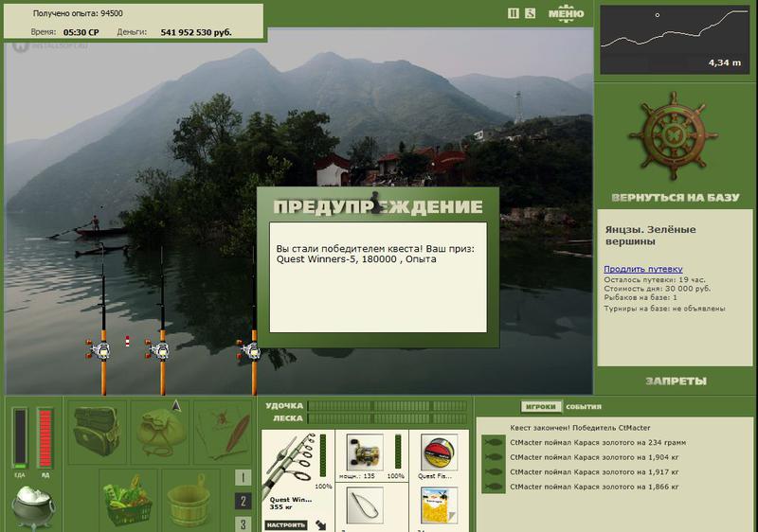Select the hook slot
This screenshot has width=758, height=532.
pyautogui.click(x=365, y=505)
